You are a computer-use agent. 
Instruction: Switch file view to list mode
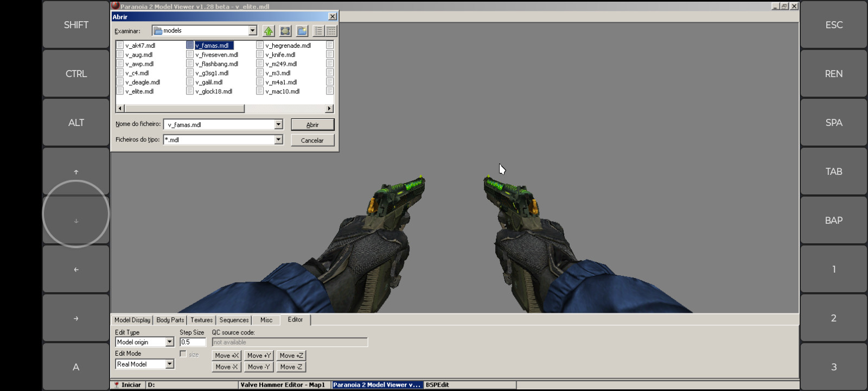(x=319, y=31)
